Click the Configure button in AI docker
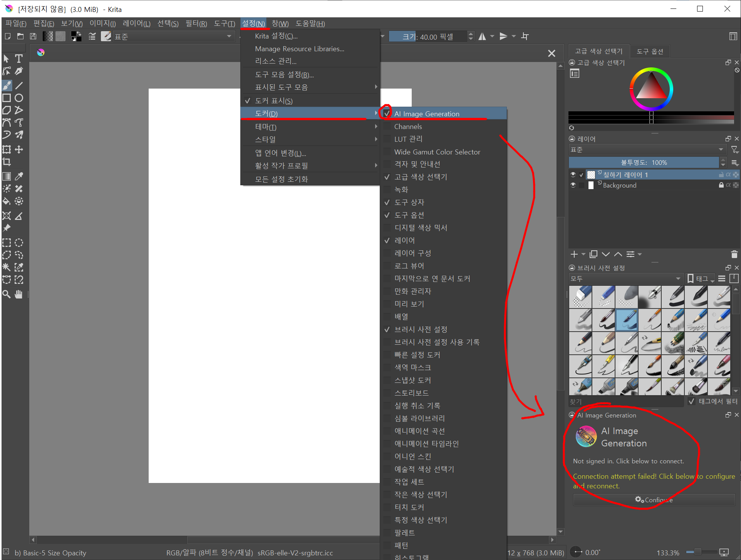The image size is (741, 560). click(x=654, y=500)
